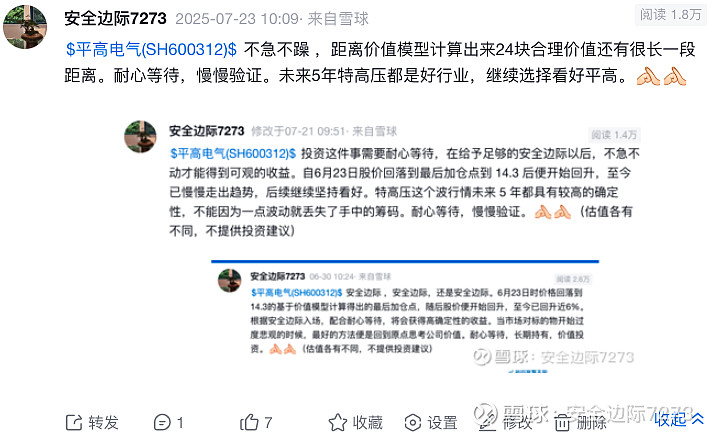Screen dimensions: 714x436
Task: Like the post with thumbs-up icon
Action: click(x=249, y=422)
